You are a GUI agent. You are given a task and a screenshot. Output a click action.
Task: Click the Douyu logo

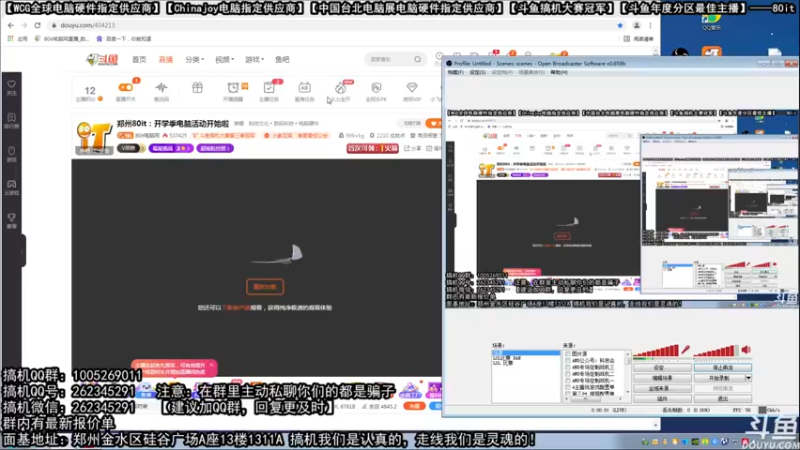coord(102,60)
